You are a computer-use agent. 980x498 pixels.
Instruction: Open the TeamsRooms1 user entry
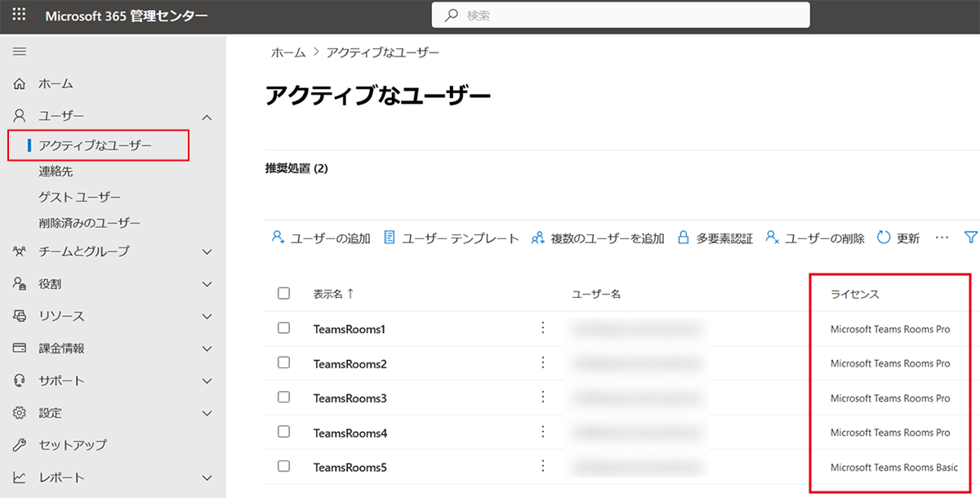tap(350, 329)
